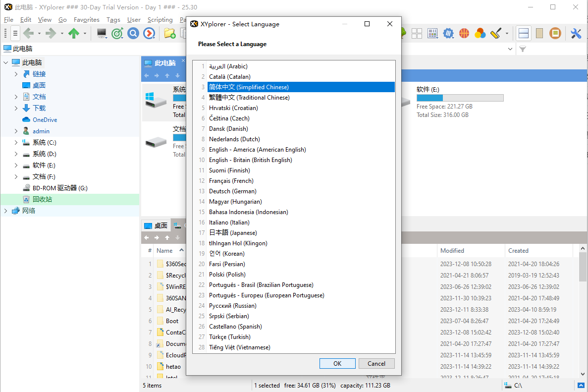This screenshot has height=392, width=588.
Task: Switch to the 桌面 tab in lower pane
Action: pos(156,225)
